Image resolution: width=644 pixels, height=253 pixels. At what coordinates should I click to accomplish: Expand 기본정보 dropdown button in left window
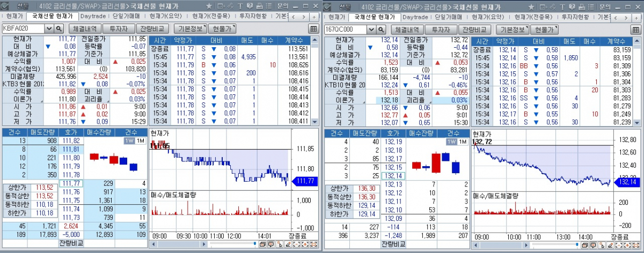[192, 29]
